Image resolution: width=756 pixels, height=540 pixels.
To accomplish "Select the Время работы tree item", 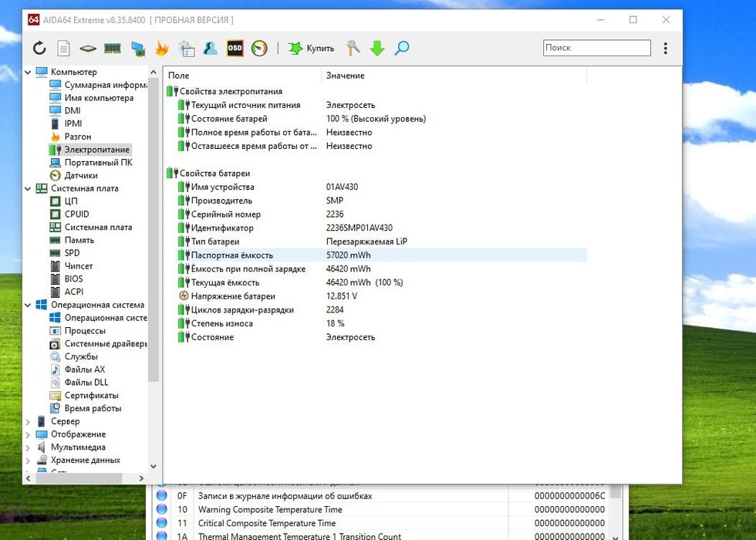I will [93, 408].
